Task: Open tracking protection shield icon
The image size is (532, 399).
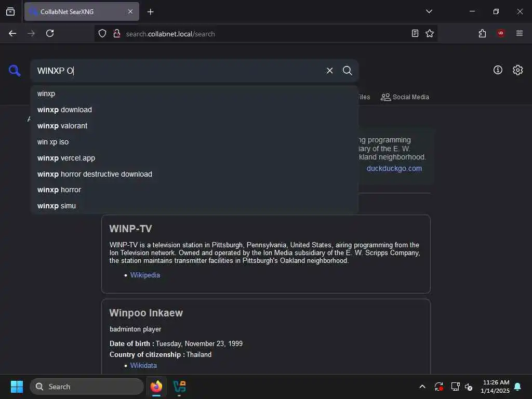Action: click(x=102, y=33)
